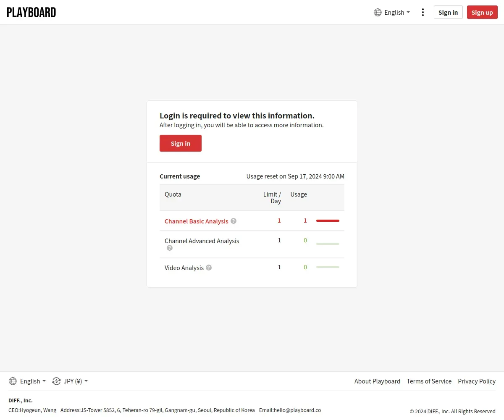This screenshot has width=504, height=420.
Task: Click the DIFF., Inc. company name in footer
Action: click(21, 401)
